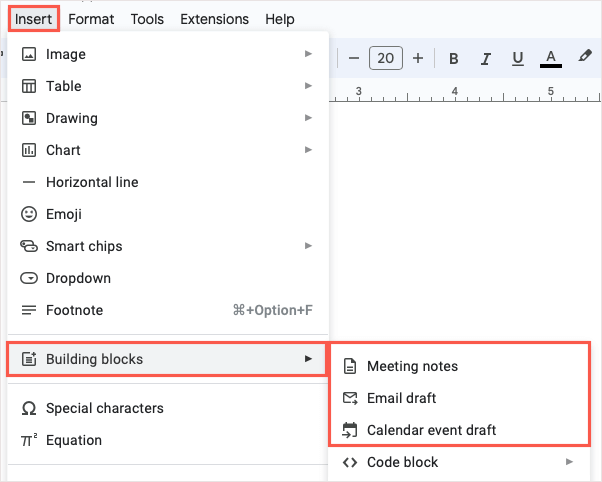Open the Extensions menu
Image resolution: width=602 pixels, height=482 pixels.
tap(214, 19)
